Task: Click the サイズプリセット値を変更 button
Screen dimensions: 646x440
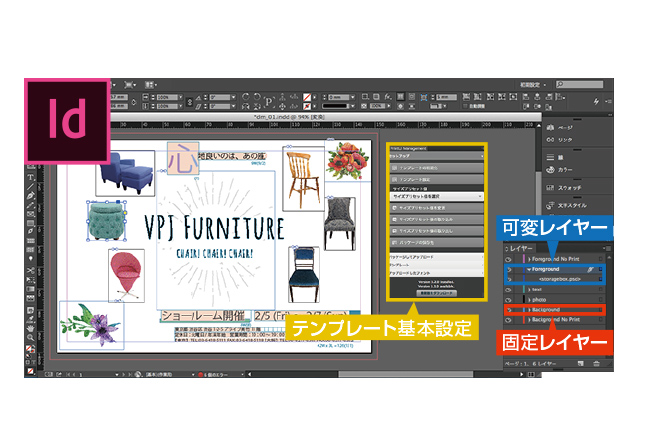Action: [436, 208]
